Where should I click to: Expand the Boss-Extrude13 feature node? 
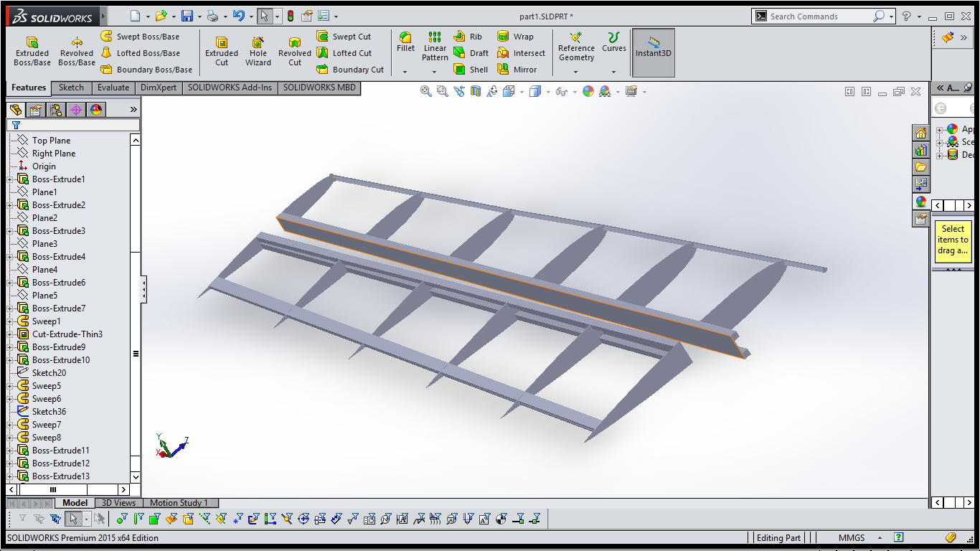(x=11, y=476)
